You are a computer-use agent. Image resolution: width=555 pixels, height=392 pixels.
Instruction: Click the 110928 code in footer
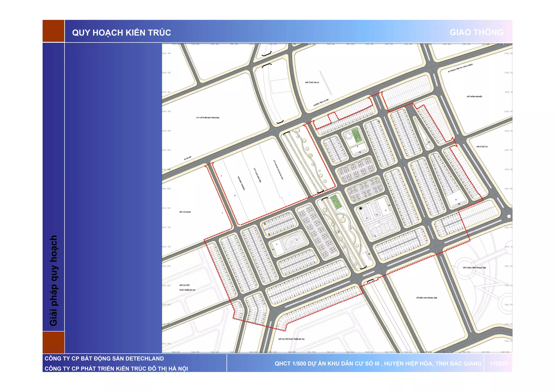(498, 364)
